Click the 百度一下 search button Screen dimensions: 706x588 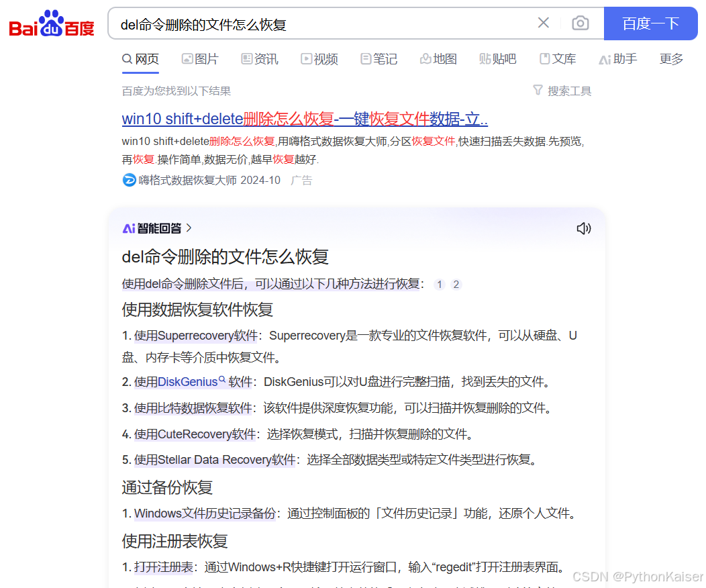coord(650,23)
